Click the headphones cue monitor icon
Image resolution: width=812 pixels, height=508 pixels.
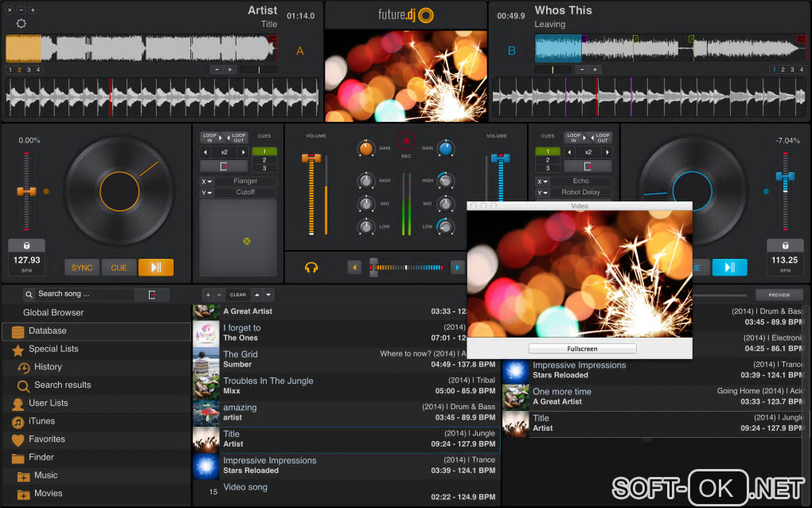[311, 268]
